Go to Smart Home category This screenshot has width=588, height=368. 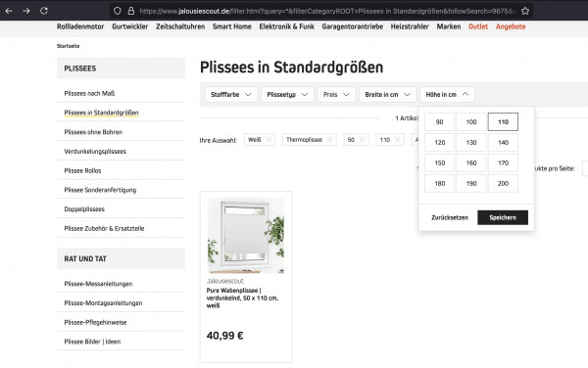click(x=231, y=26)
